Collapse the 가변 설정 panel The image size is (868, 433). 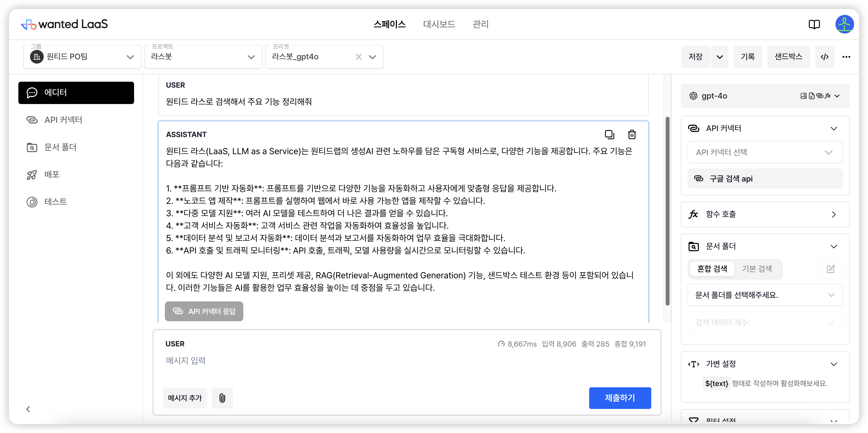point(834,364)
